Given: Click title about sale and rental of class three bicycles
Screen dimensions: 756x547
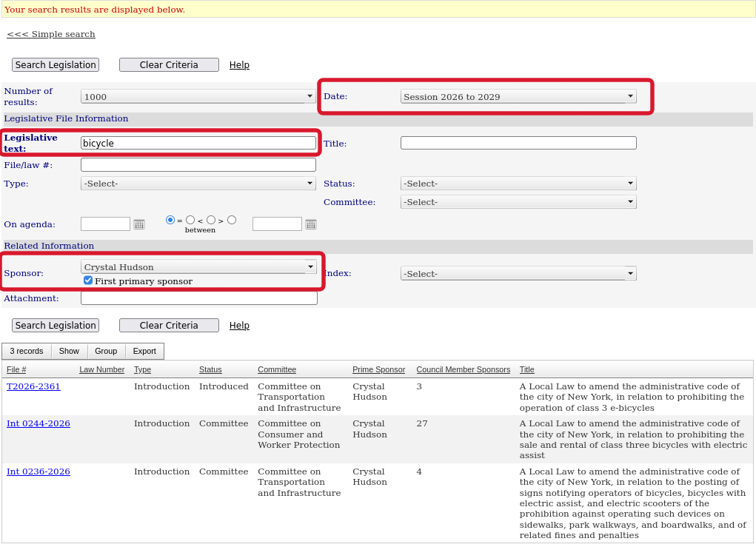Looking at the screenshot, I should (x=633, y=439).
